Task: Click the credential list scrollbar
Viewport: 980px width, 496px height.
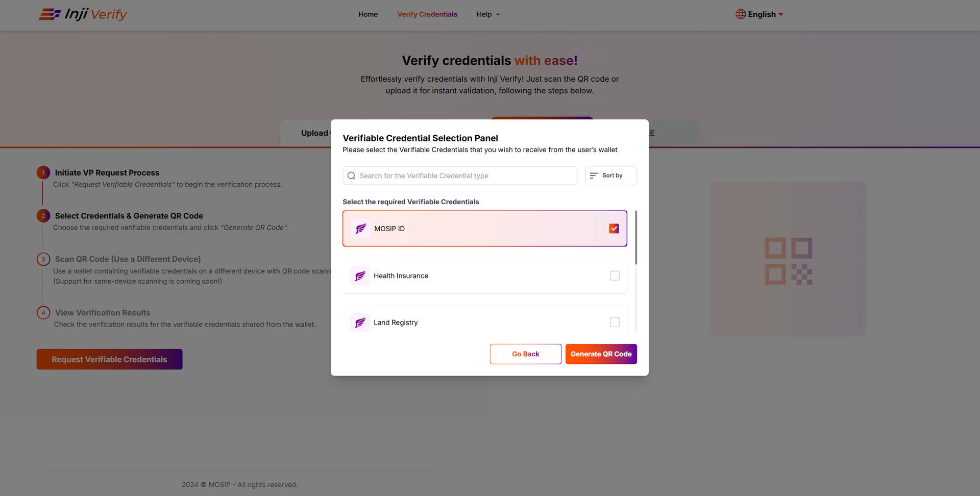Action: pos(636,238)
